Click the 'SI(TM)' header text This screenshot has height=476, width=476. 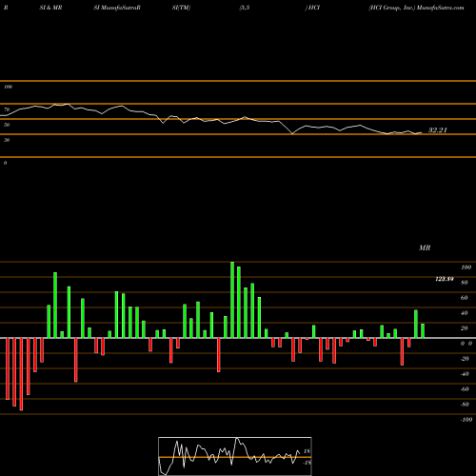[x=181, y=8]
